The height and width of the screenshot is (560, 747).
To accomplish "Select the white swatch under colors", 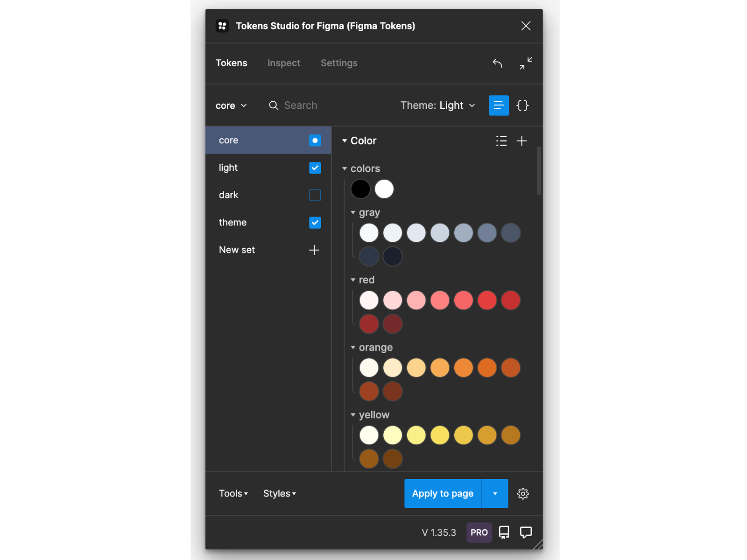I will point(384,189).
